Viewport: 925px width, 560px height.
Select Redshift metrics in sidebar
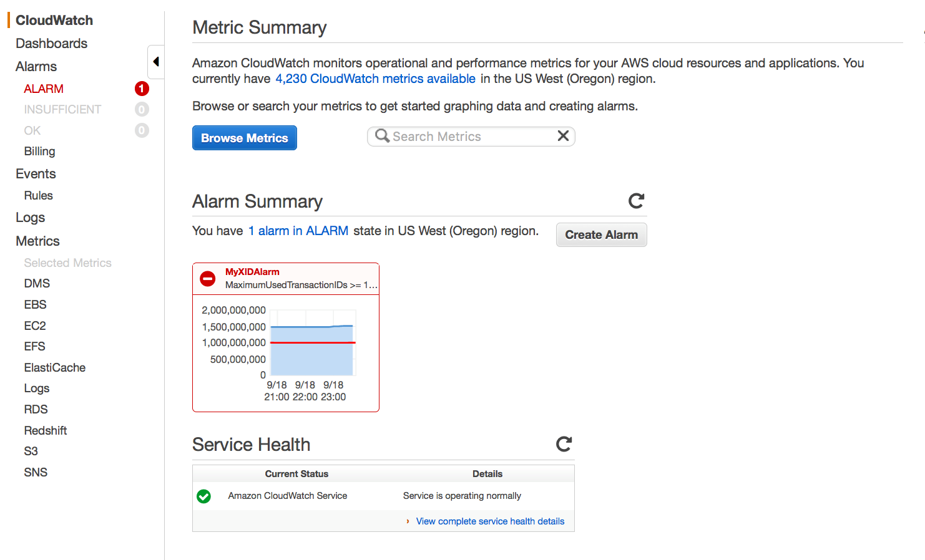[x=46, y=430]
